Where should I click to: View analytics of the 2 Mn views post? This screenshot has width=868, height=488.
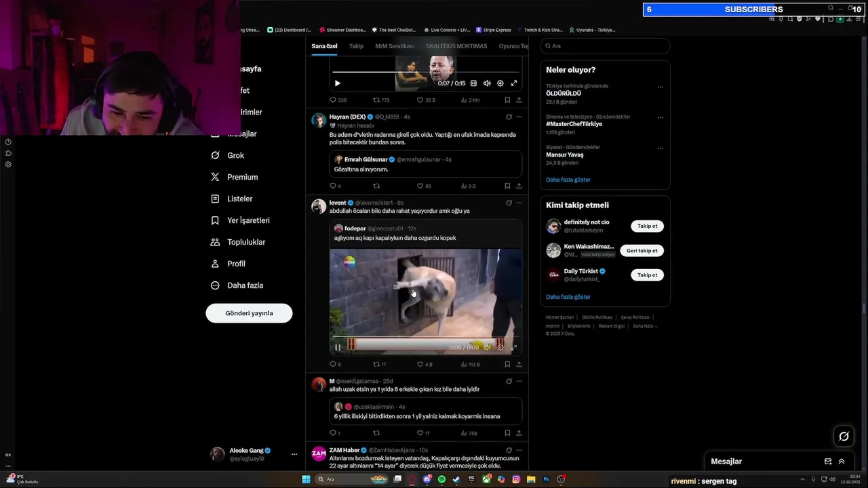[471, 100]
